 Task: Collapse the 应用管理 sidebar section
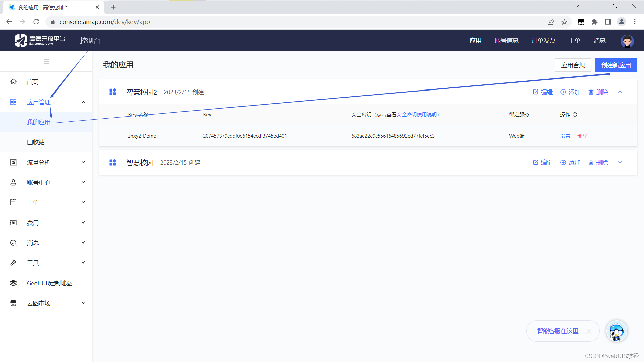pyautogui.click(x=83, y=102)
